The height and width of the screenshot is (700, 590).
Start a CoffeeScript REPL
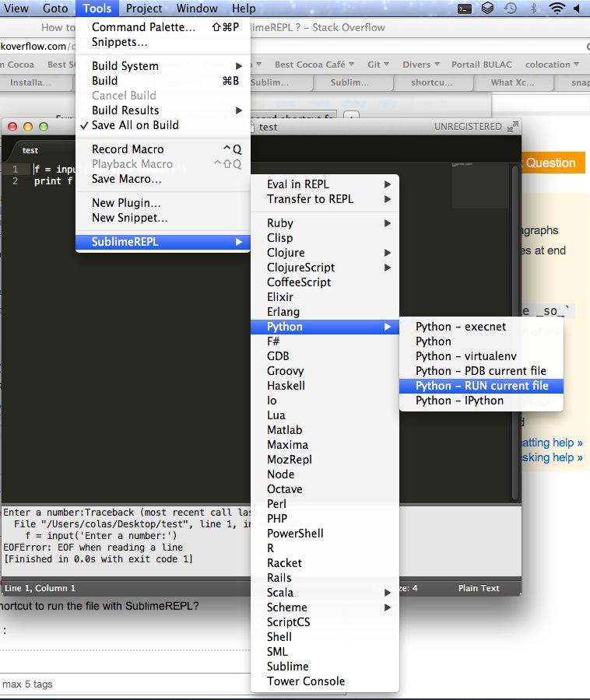(x=325, y=282)
